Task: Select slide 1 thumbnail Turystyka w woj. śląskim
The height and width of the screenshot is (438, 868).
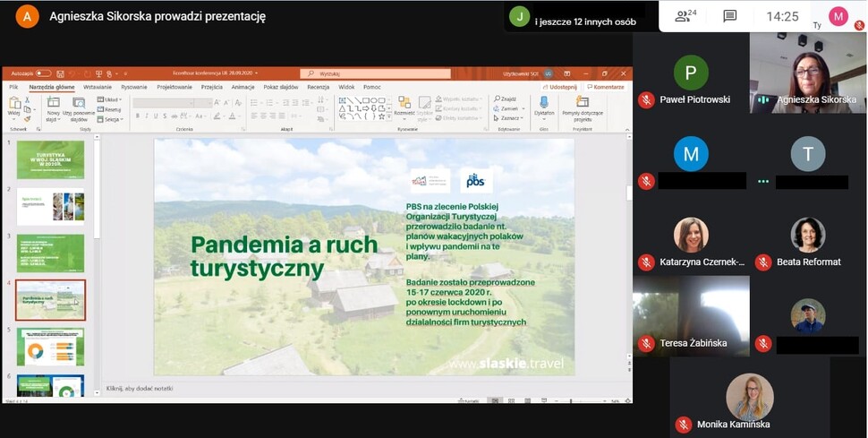Action: [50, 159]
